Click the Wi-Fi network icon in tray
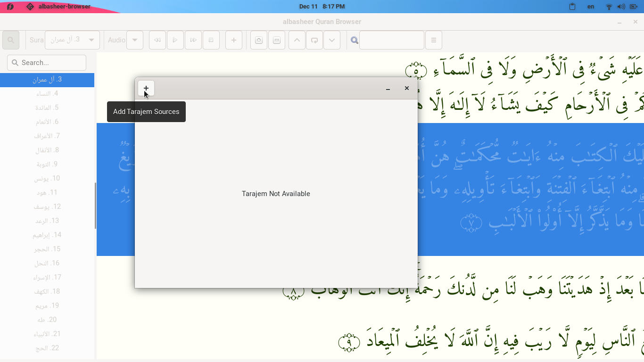 (609, 7)
